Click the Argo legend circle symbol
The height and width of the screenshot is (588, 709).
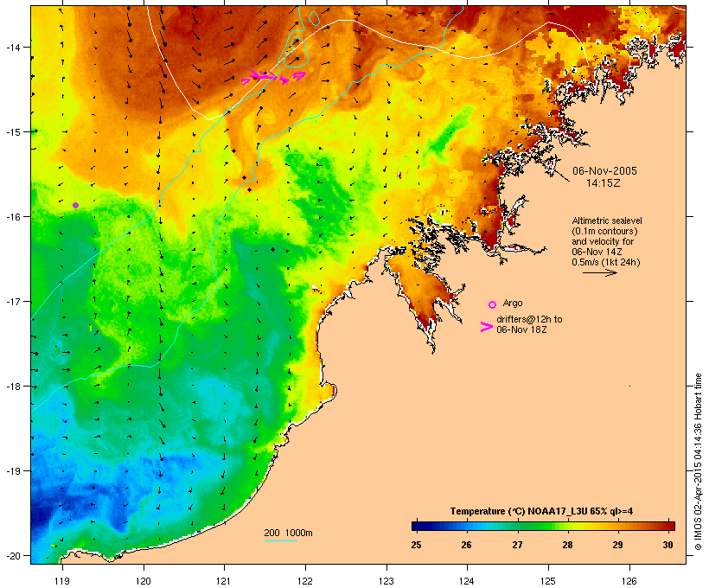click(x=493, y=304)
